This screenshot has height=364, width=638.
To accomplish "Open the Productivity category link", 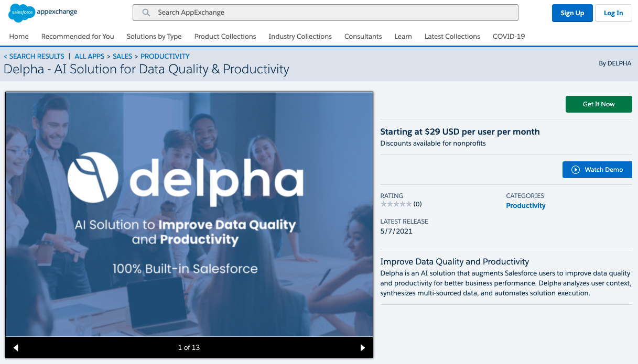I will coord(525,205).
